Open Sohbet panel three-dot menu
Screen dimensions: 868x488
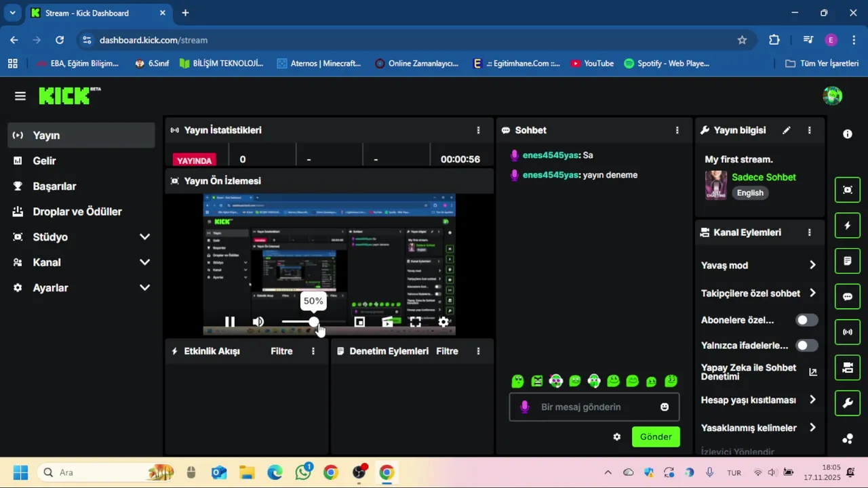(x=677, y=130)
